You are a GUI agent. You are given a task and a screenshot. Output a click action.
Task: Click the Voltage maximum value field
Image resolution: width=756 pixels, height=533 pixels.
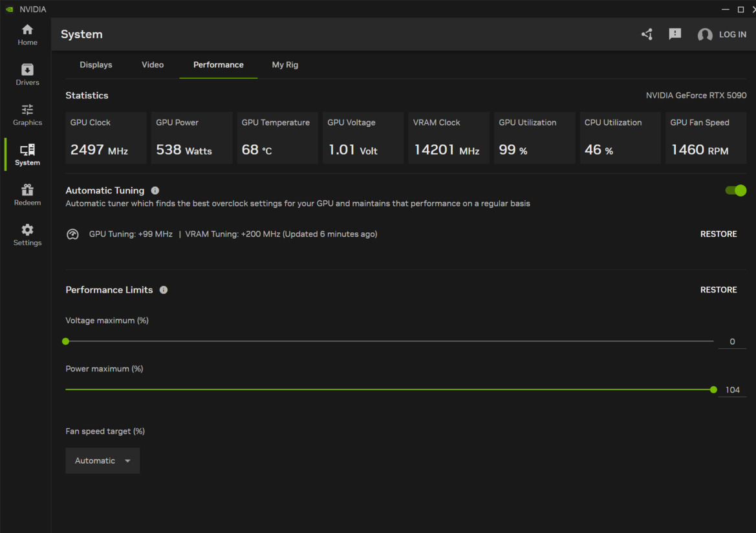point(732,342)
